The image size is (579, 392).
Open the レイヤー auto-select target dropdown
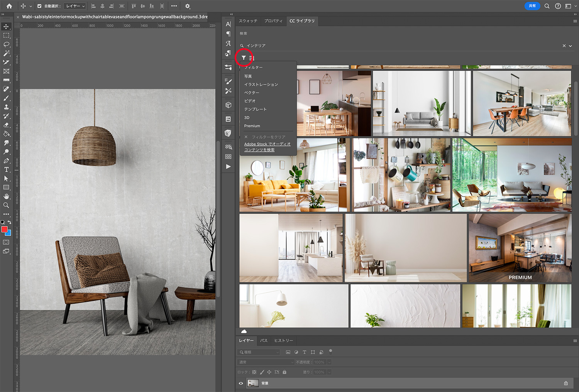(75, 6)
